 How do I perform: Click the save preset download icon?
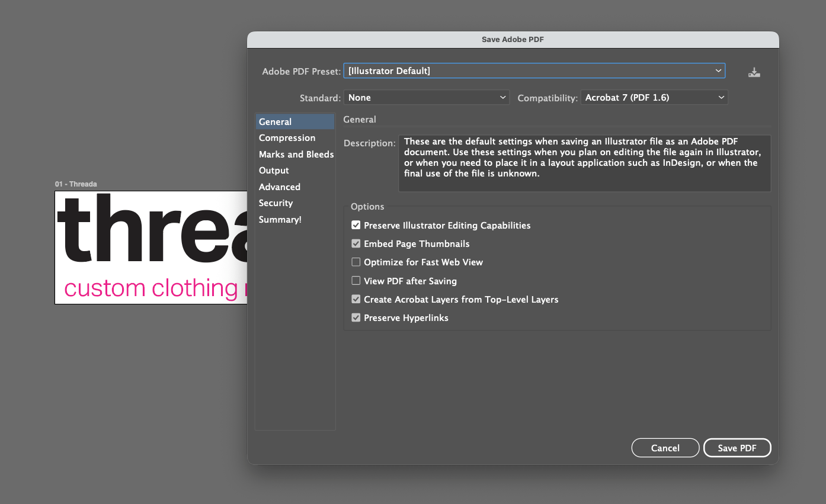point(754,72)
